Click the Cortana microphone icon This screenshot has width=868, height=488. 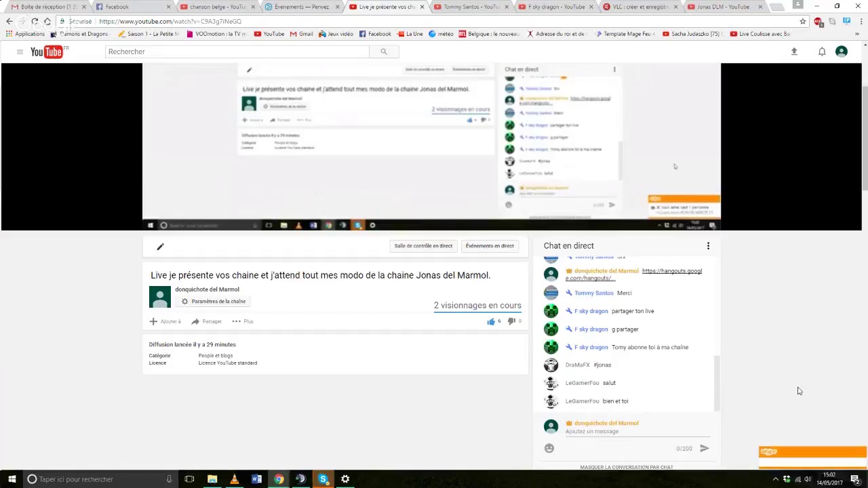(x=169, y=479)
